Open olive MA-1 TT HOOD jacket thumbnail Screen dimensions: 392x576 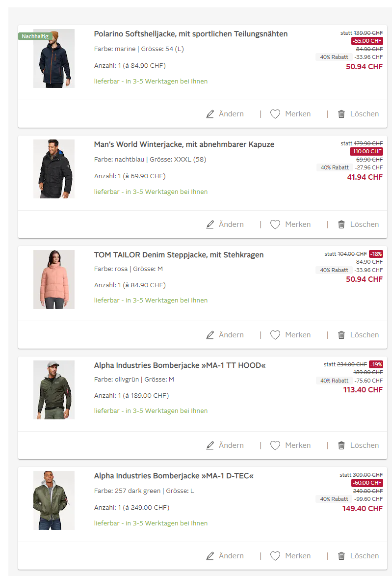[54, 390]
